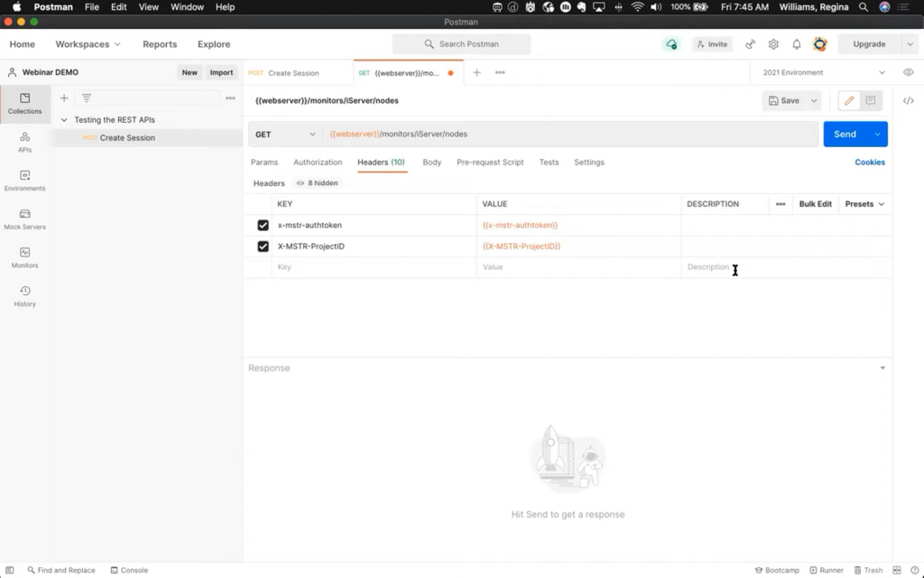
Task: Click the pencil edit mode icon
Action: [849, 101]
